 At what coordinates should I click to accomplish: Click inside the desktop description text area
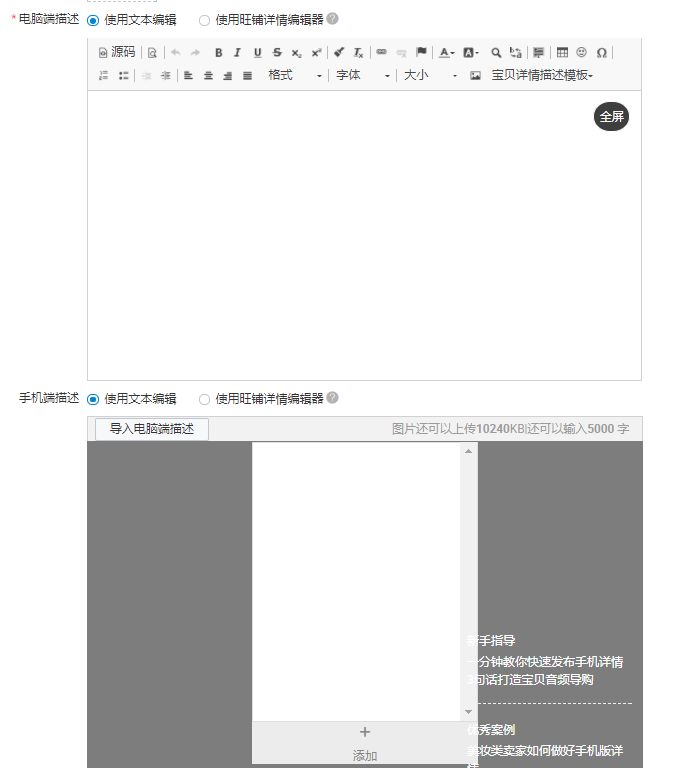pos(364,235)
